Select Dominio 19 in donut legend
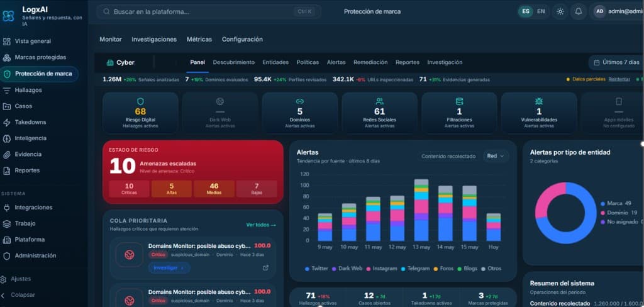 [x=619, y=213]
